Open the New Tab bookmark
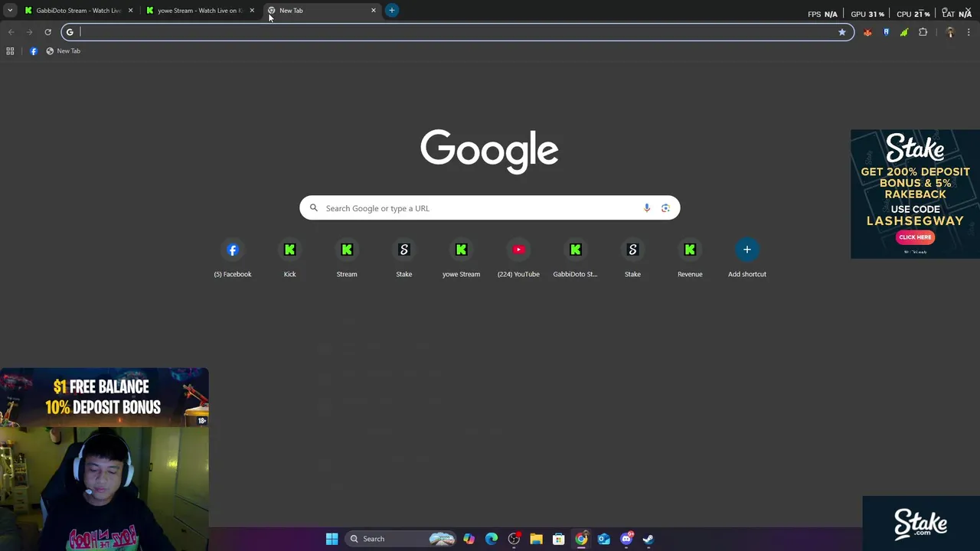The image size is (980, 551). pos(63,51)
